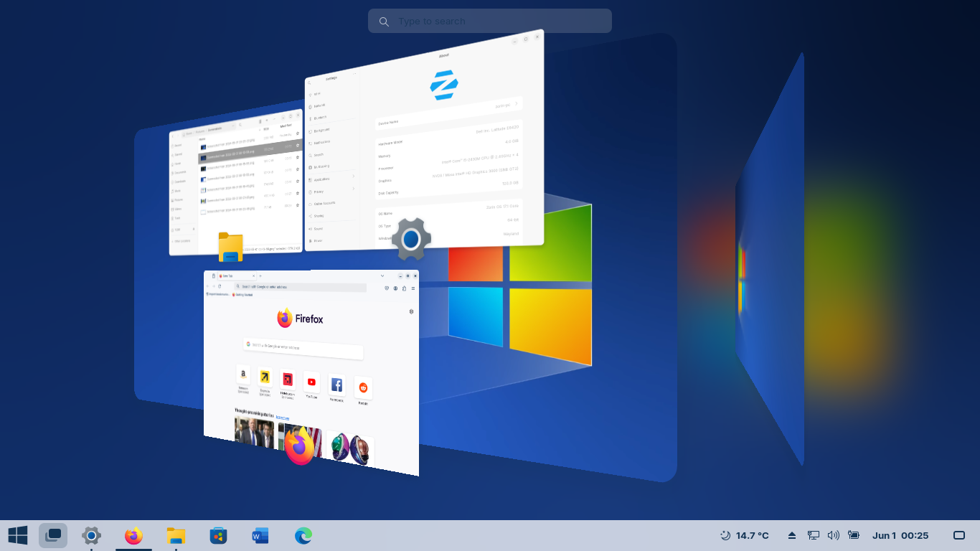This screenshot has height=551, width=980.
Task: Click the folder icon badge on Files window
Action: [230, 248]
